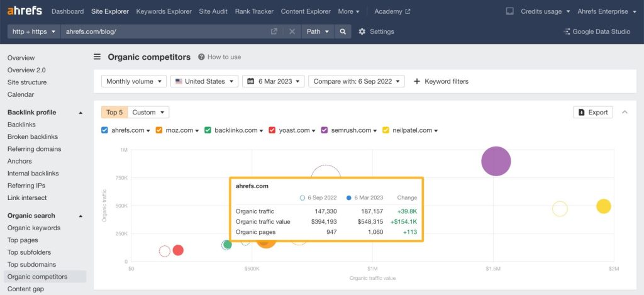Open Referring domains in sidebar
The image size is (644, 295).
tap(34, 149)
